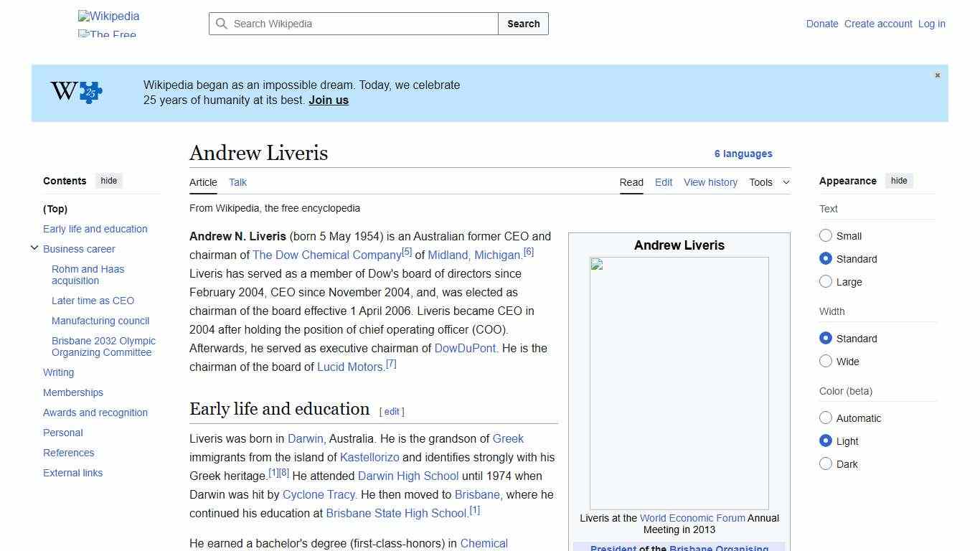Open the 6 languages selector

(x=744, y=154)
